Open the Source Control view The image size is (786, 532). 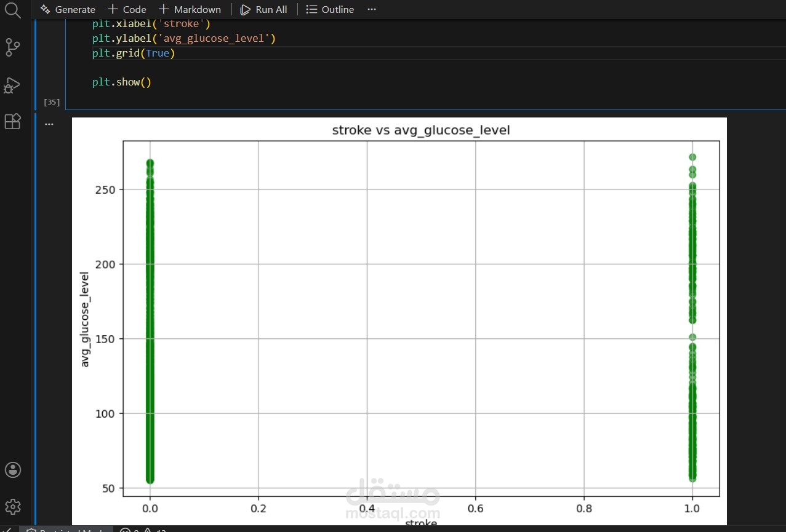(13, 47)
